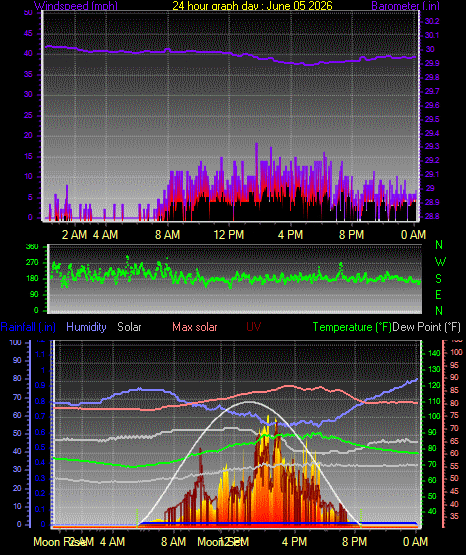Click the "Humidity" legend label
466x555 pixels.
[86, 327]
